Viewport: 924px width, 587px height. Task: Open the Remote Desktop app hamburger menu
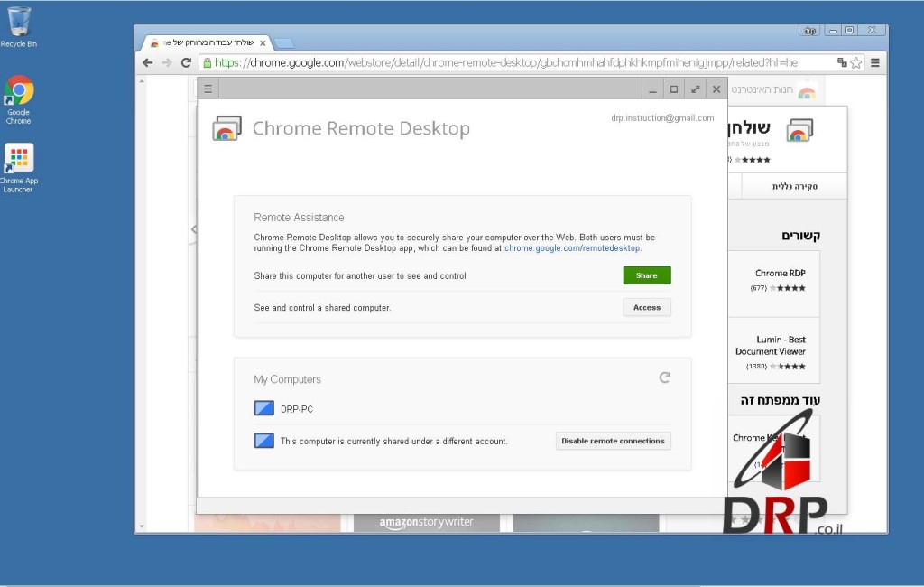tap(208, 89)
